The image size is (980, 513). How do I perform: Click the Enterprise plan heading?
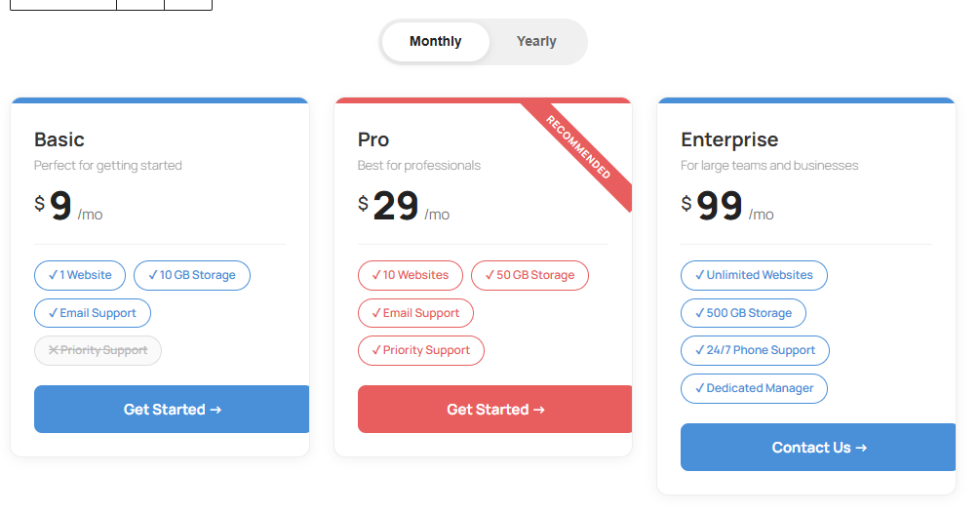pyautogui.click(x=729, y=139)
